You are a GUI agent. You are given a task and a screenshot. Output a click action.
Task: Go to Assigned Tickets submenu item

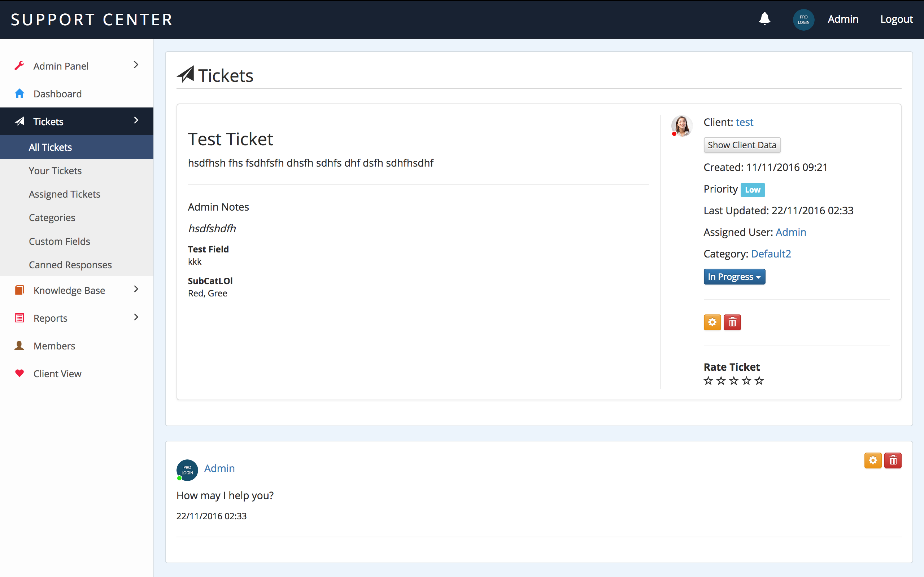65,194
